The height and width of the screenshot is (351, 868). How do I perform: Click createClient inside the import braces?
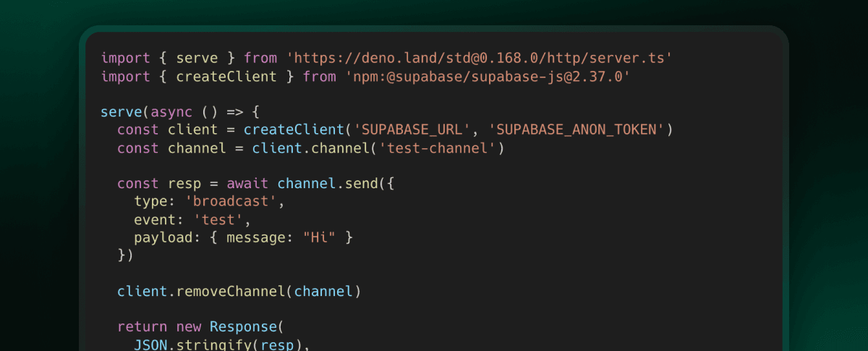(226, 76)
